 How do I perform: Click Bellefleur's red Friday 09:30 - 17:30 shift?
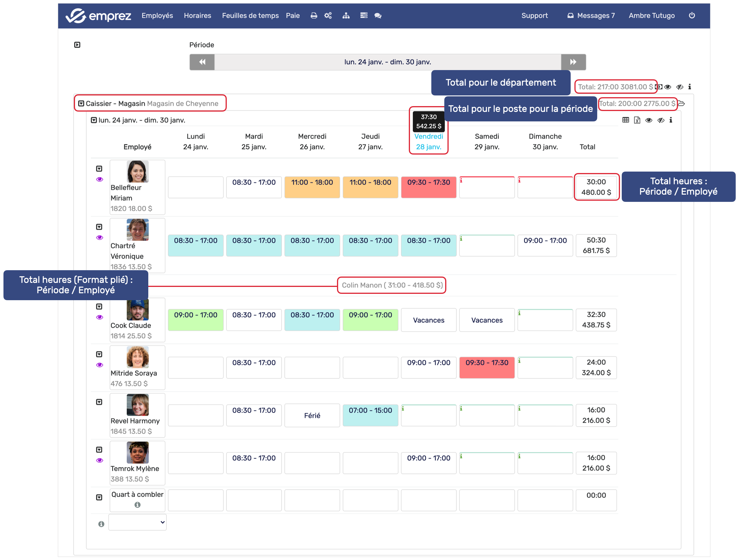tap(428, 187)
